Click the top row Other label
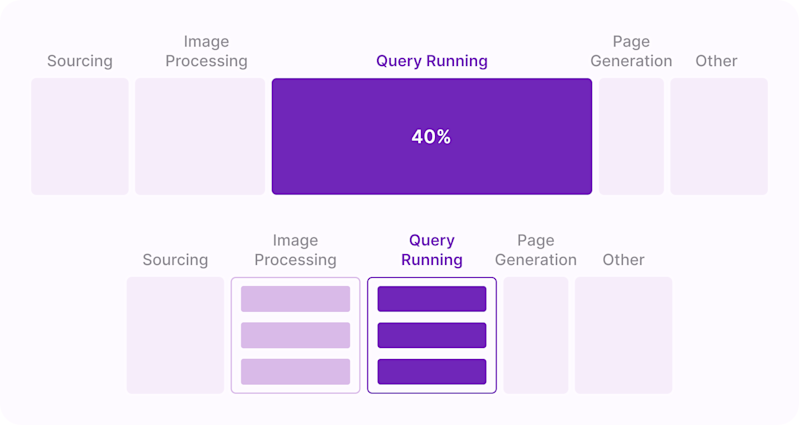799x425 pixels. (x=716, y=61)
